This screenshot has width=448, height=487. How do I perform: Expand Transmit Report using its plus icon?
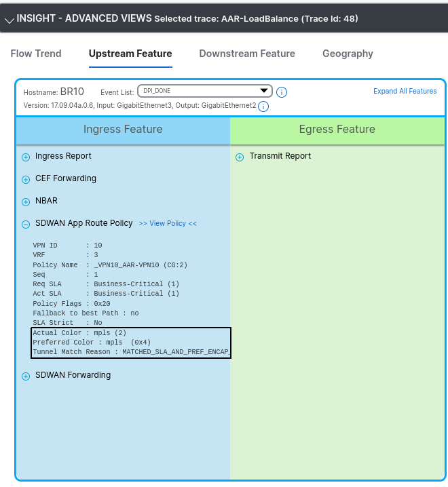(240, 157)
